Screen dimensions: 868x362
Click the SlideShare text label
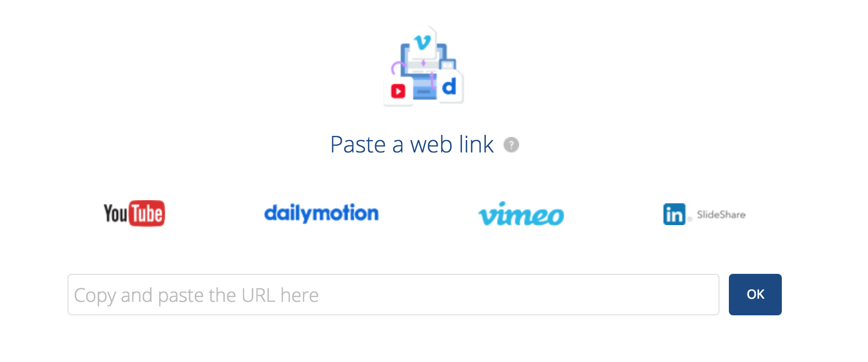pos(721,215)
